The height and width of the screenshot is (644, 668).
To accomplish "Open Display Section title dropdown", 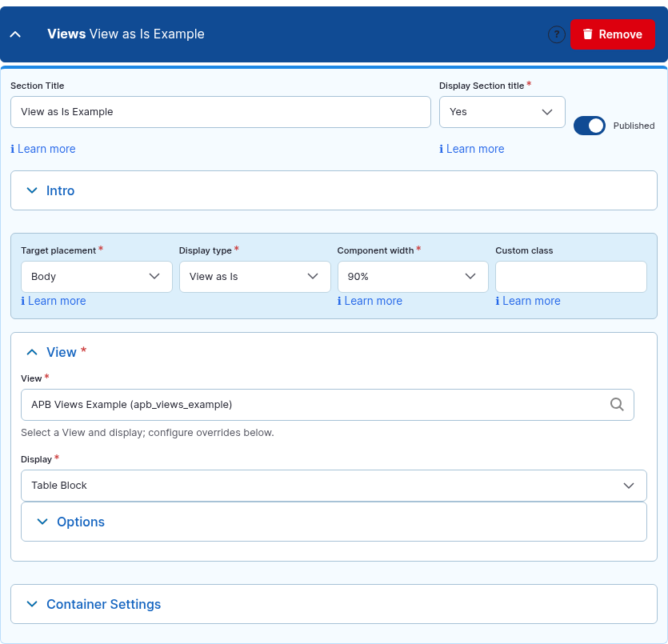I will 502,112.
